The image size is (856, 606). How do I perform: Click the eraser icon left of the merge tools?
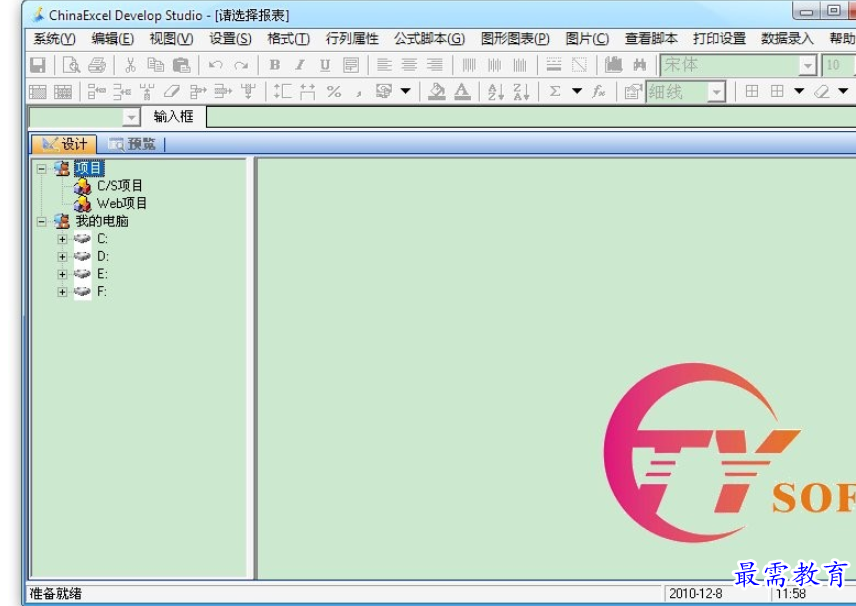[x=172, y=91]
